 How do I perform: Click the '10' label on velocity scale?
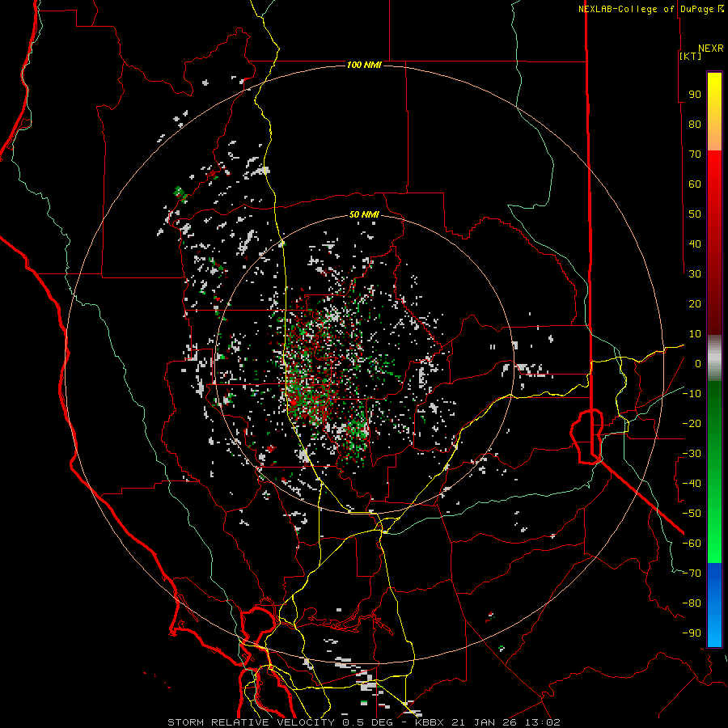(695, 334)
